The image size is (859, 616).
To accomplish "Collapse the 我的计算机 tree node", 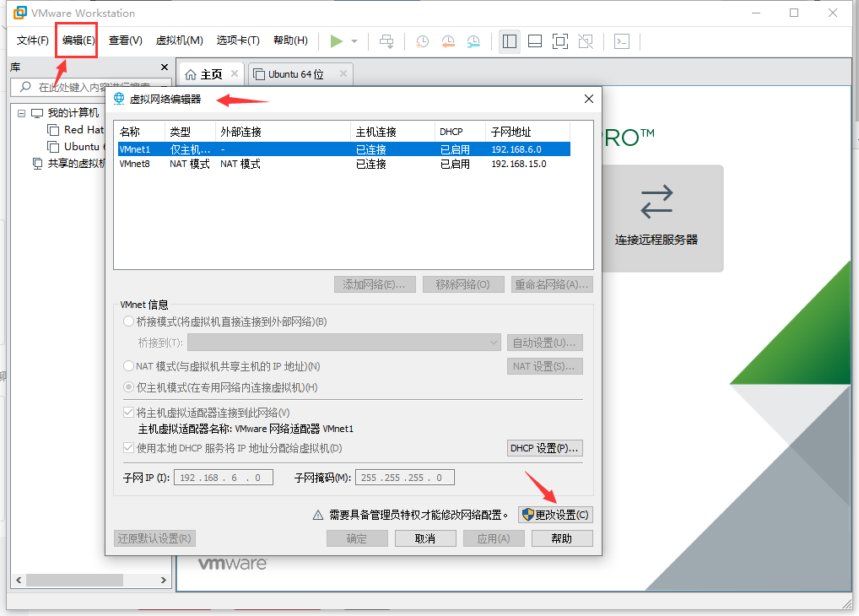I will coord(21,113).
